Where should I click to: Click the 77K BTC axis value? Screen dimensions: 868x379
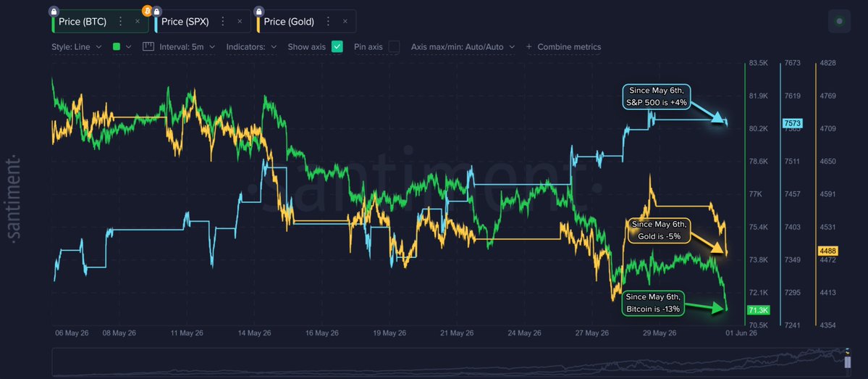755,194
